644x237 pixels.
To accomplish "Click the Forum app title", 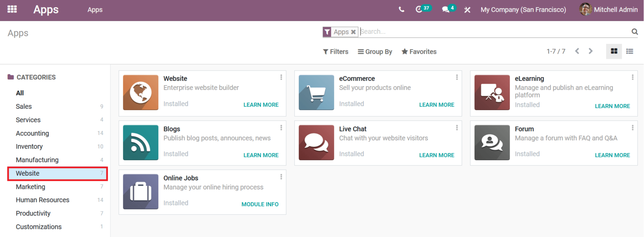I will pyautogui.click(x=524, y=129).
